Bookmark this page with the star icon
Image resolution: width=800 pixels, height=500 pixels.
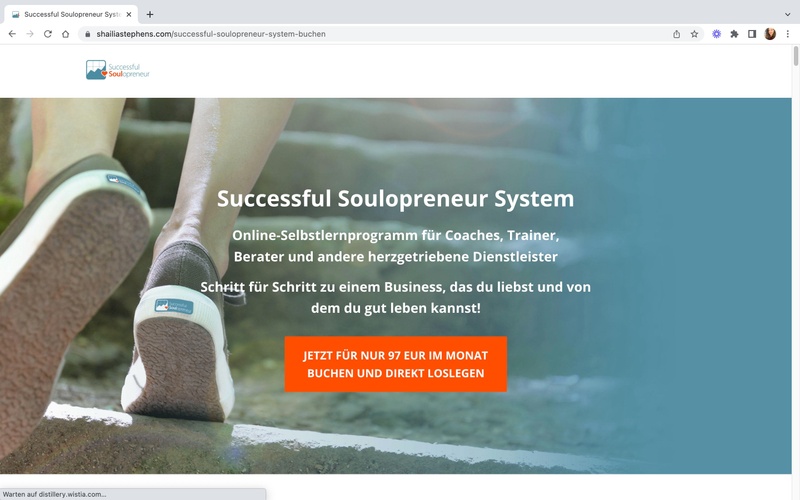(x=694, y=34)
